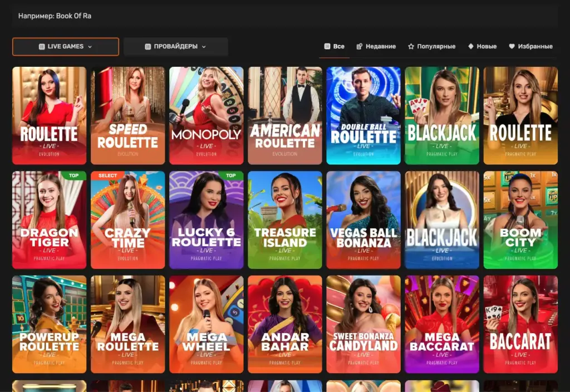Image resolution: width=570 pixels, height=392 pixels.
Task: Launch the Double Ball Roulette game
Action: (363, 115)
